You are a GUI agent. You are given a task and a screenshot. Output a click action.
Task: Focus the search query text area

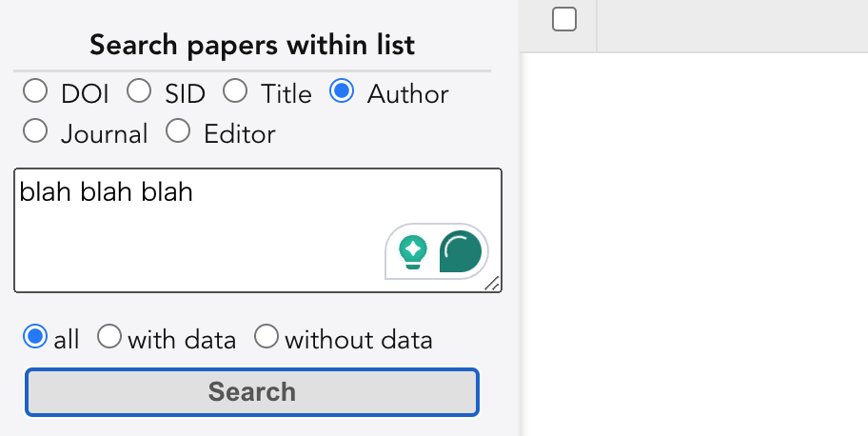tap(258, 230)
